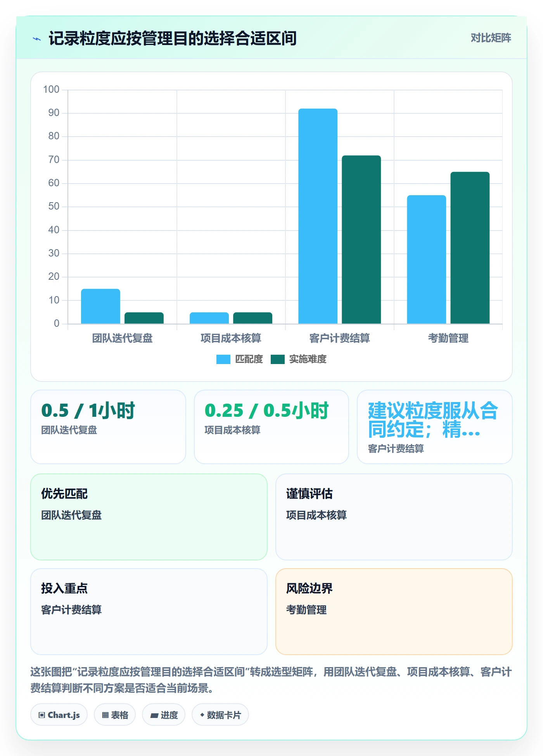Click the 团队迭代复盘 x-axis label

tap(122, 338)
